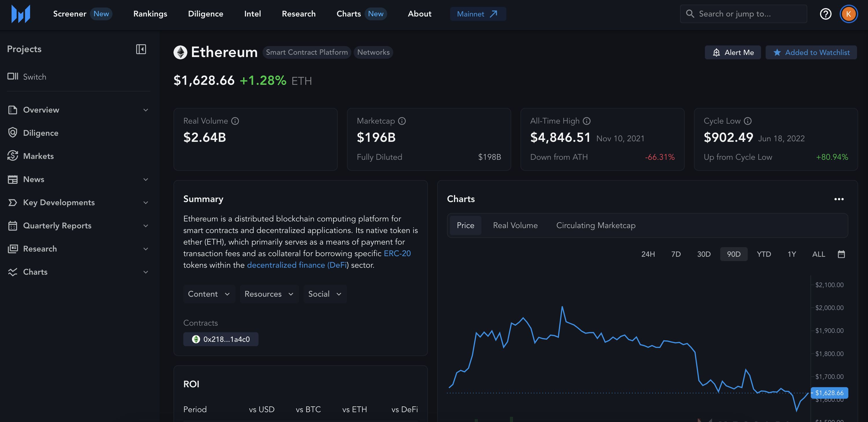
Task: Open Rankings in top navigation
Action: click(150, 14)
